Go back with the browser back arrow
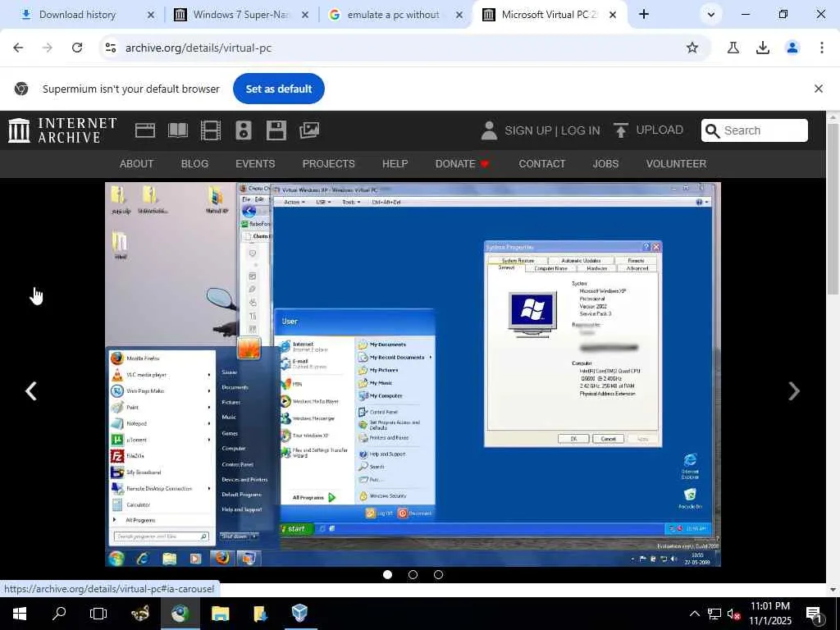The width and height of the screenshot is (840, 630). point(18,48)
